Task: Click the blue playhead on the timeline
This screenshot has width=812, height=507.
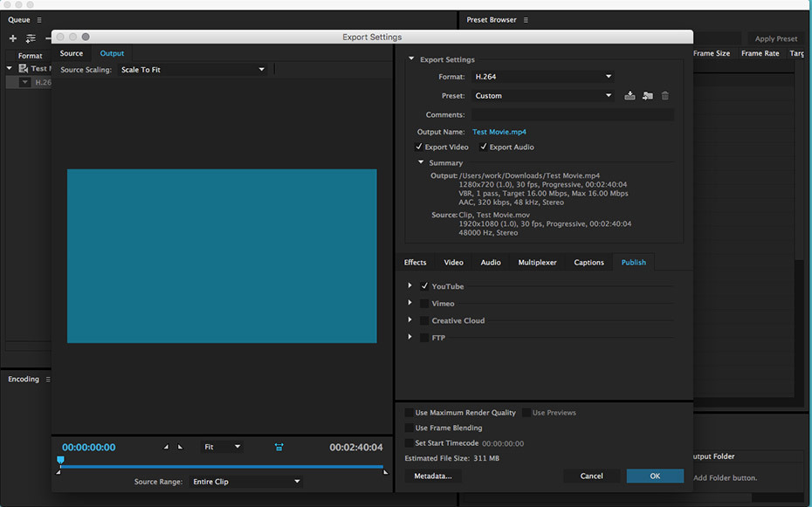Action: click(x=60, y=460)
